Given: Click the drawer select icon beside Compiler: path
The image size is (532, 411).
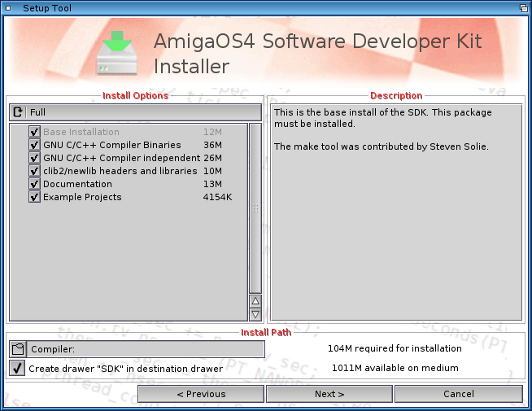Looking at the screenshot, I should click(18, 349).
